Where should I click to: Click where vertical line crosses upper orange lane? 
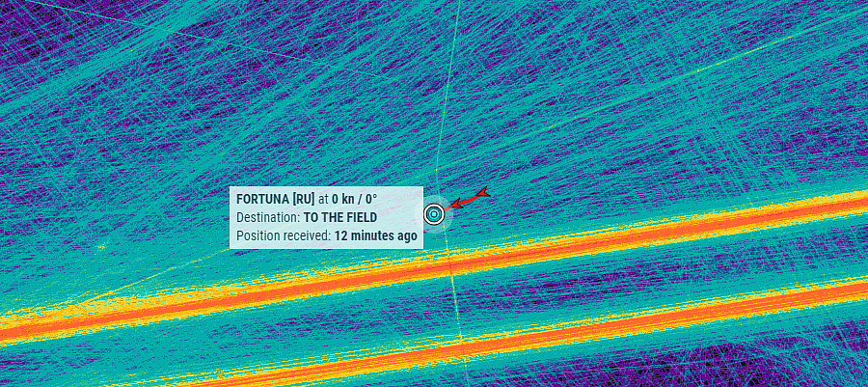pos(449,268)
